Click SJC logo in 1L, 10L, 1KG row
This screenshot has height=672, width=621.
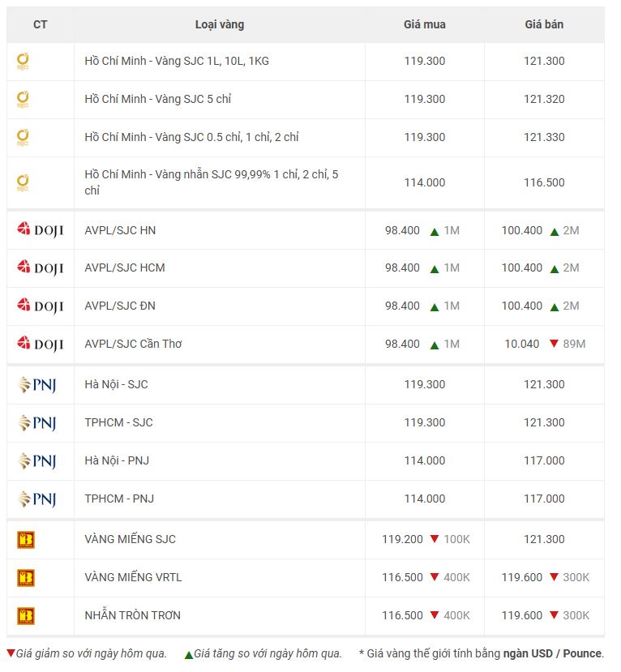point(23,61)
